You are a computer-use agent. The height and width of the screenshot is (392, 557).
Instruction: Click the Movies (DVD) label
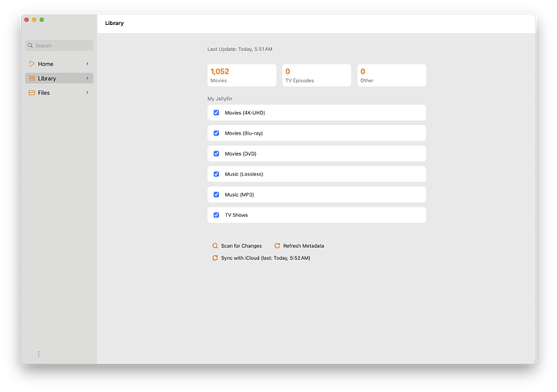pyautogui.click(x=241, y=154)
